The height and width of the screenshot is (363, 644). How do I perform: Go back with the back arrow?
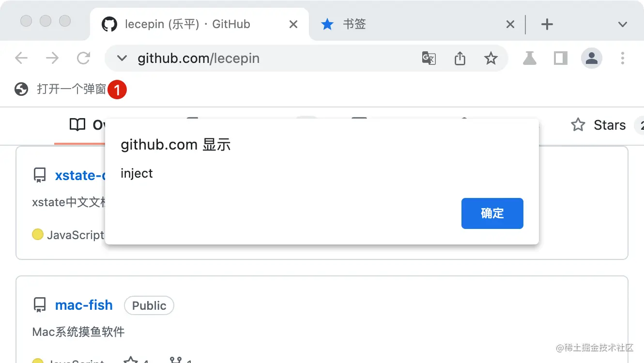[21, 59]
